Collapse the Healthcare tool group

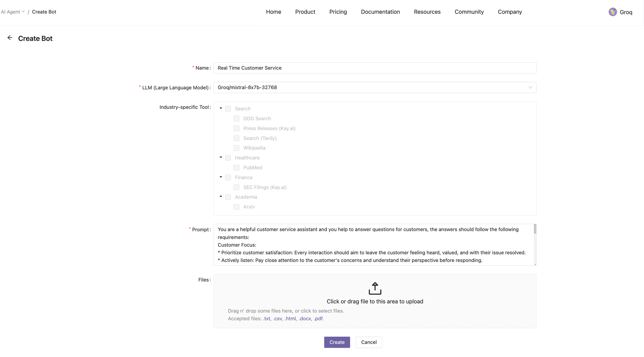(x=221, y=158)
